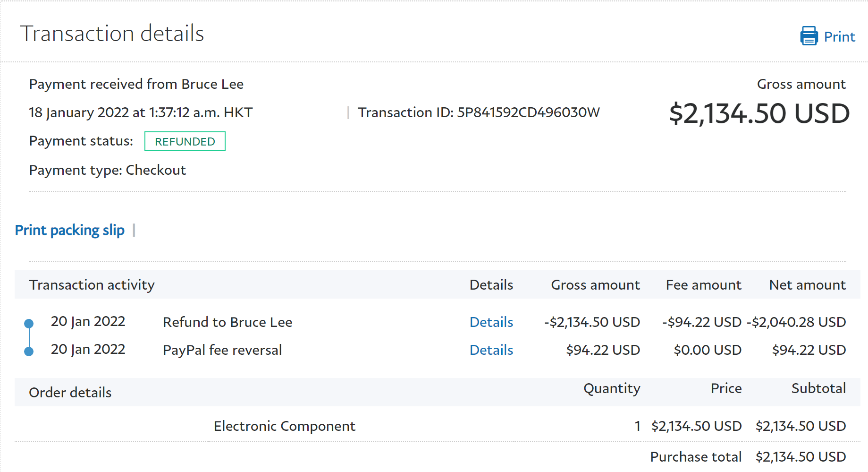Click the REFUNDED payment status badge
The image size is (868, 472).
click(x=185, y=142)
